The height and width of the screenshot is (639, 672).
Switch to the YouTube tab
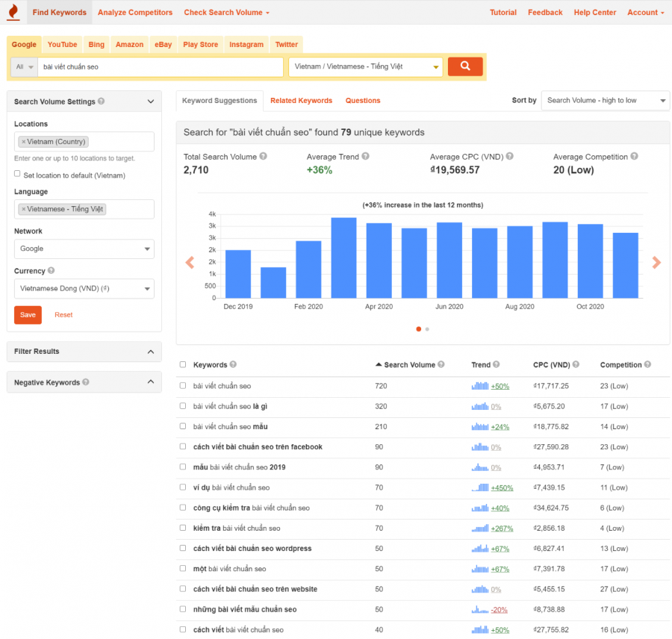click(x=63, y=45)
